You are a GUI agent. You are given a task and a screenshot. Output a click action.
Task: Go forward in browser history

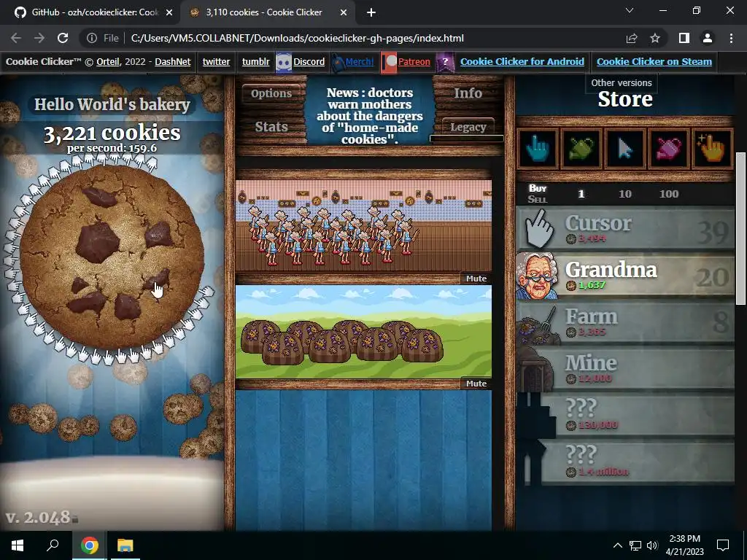click(39, 38)
